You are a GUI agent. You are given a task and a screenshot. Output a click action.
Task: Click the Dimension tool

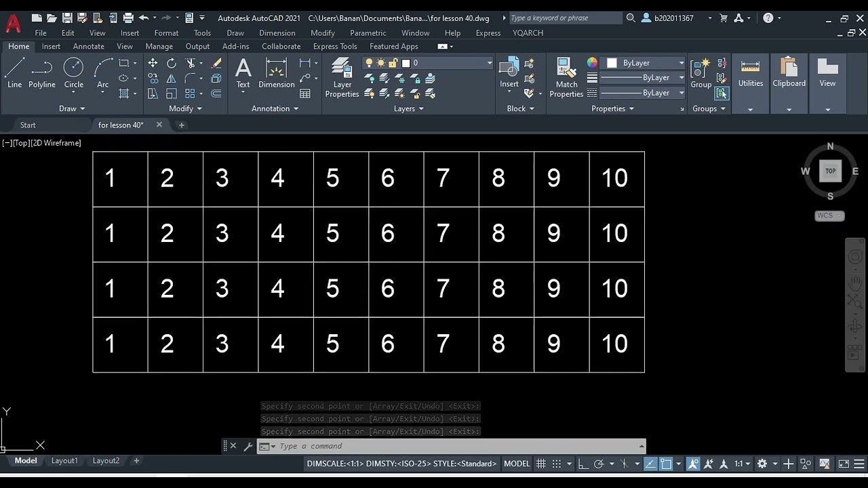(x=277, y=73)
